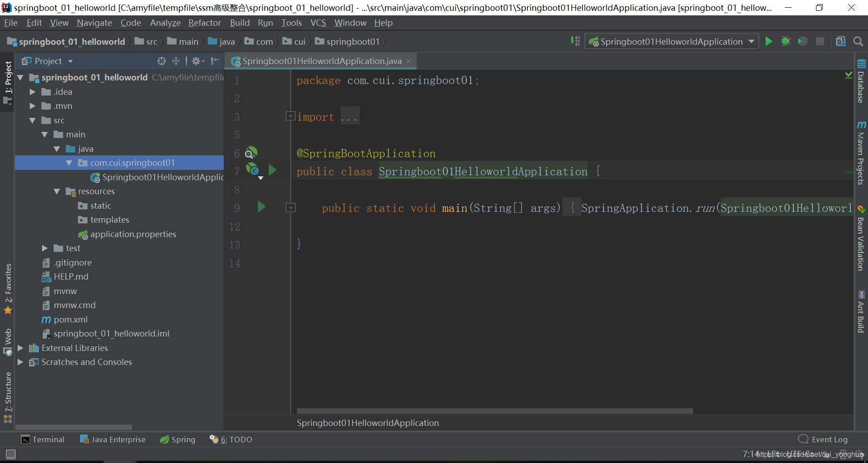Open Web tool window

click(x=8, y=342)
